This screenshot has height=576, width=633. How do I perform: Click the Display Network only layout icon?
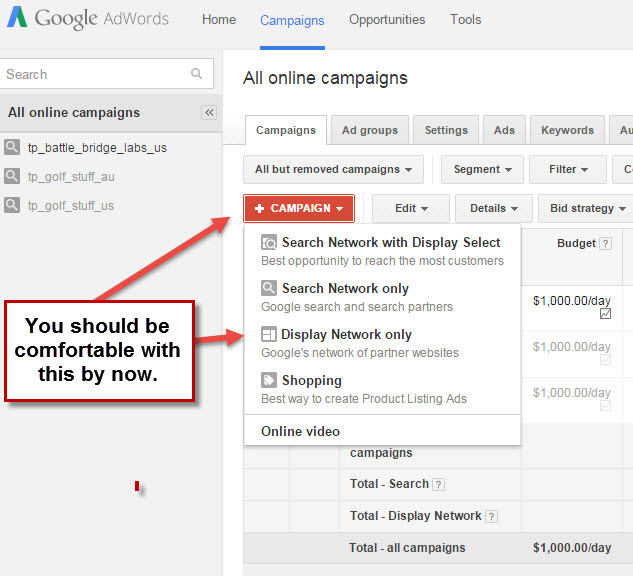269,334
